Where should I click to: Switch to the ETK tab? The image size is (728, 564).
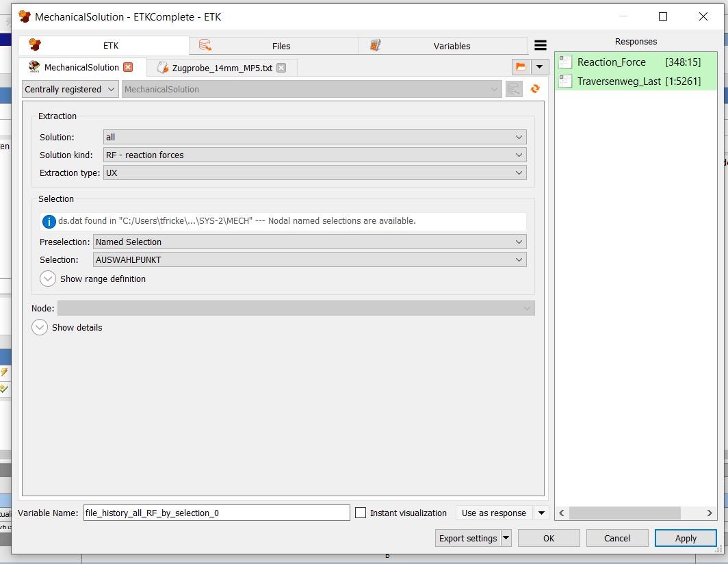click(x=103, y=45)
